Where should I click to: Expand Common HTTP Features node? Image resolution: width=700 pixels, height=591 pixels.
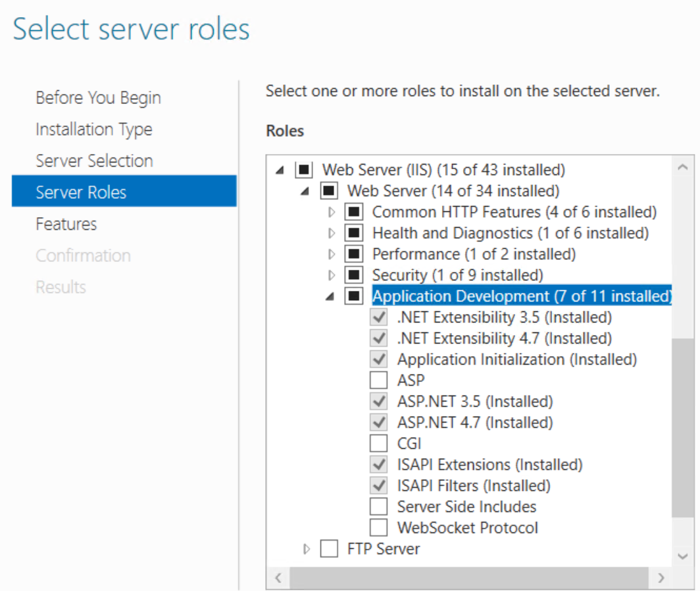click(x=331, y=211)
